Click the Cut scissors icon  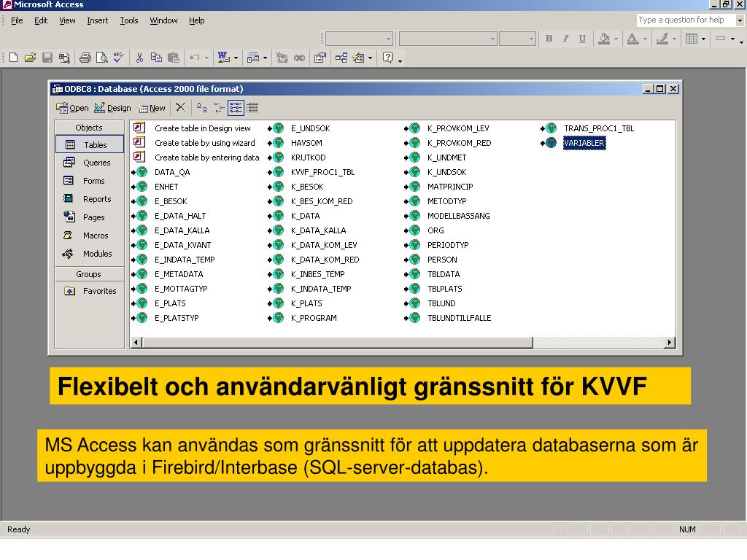[x=139, y=58]
